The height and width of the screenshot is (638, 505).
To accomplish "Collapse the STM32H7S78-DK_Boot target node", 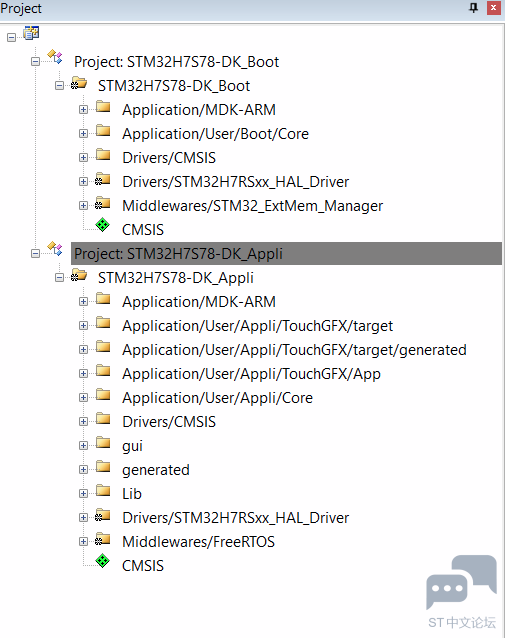I will click(59, 86).
